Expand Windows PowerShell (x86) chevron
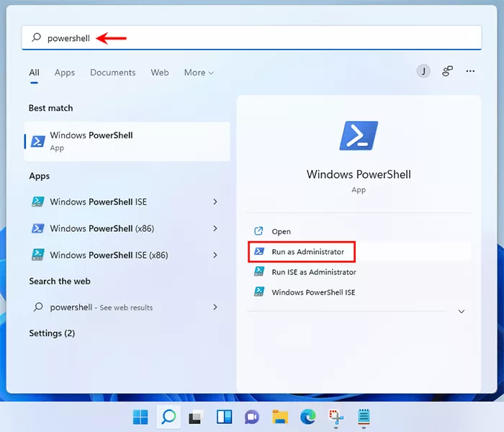 click(215, 228)
